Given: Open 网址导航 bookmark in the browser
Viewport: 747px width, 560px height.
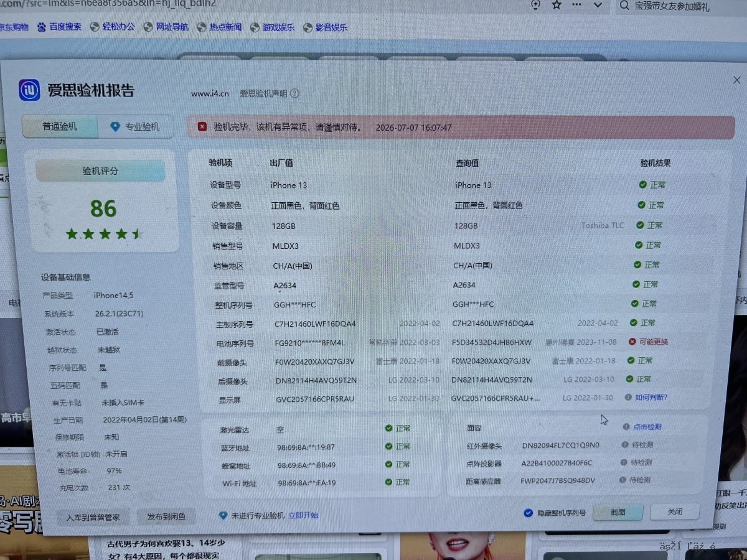Looking at the screenshot, I should coord(166,27).
